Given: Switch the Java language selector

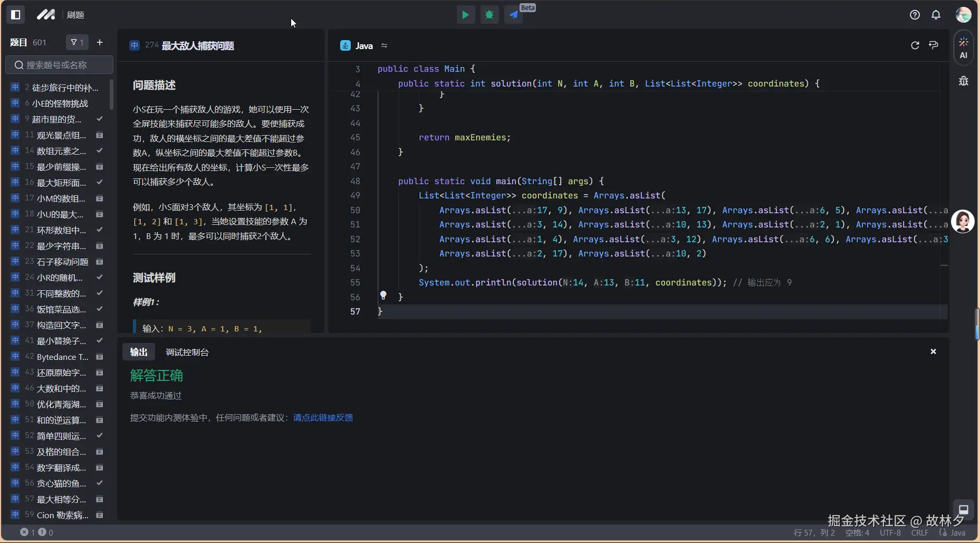Looking at the screenshot, I should click(364, 46).
